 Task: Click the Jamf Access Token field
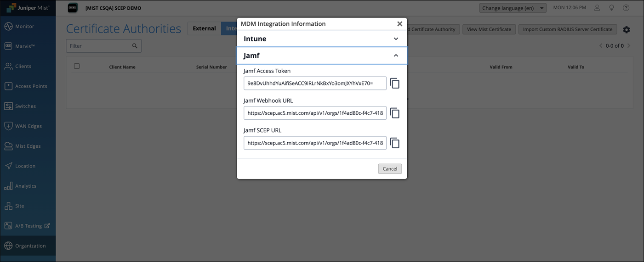point(315,84)
